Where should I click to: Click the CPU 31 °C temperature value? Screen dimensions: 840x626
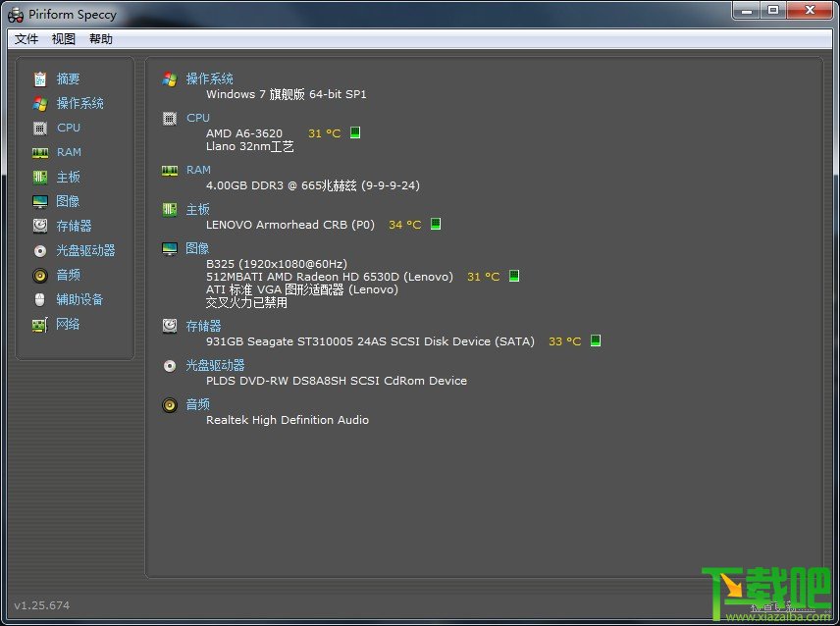[x=325, y=133]
